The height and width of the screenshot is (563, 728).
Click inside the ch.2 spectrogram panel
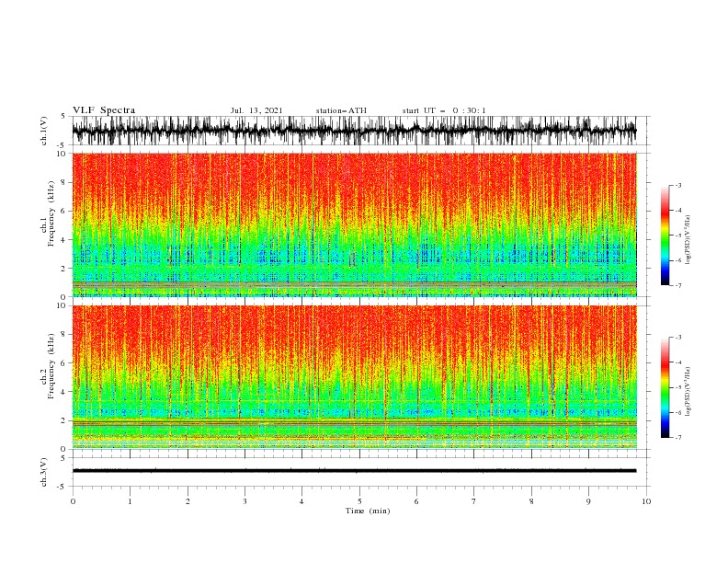[x=354, y=377]
